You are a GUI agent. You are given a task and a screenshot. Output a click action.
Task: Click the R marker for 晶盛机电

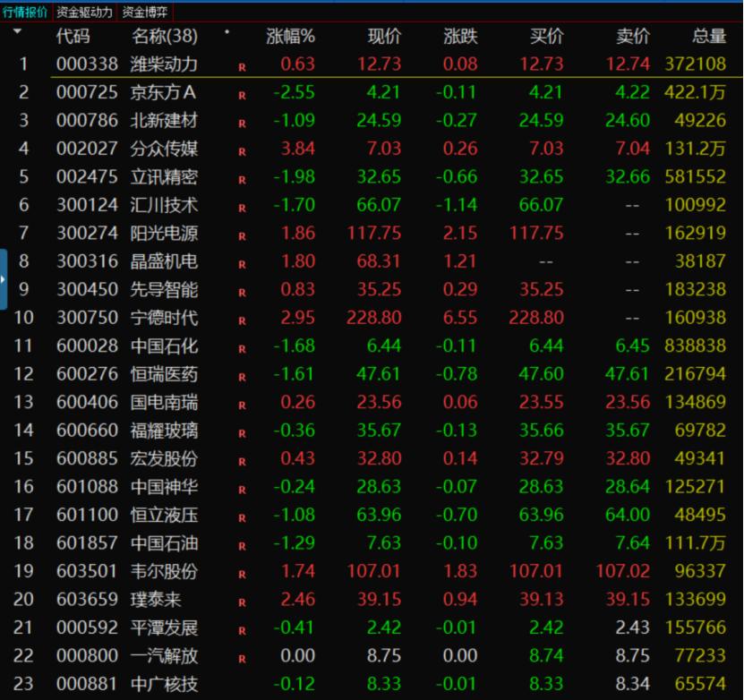pos(242,265)
